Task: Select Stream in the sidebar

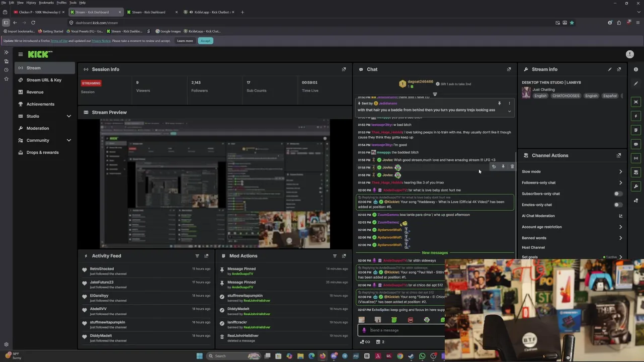Action: click(x=45, y=68)
